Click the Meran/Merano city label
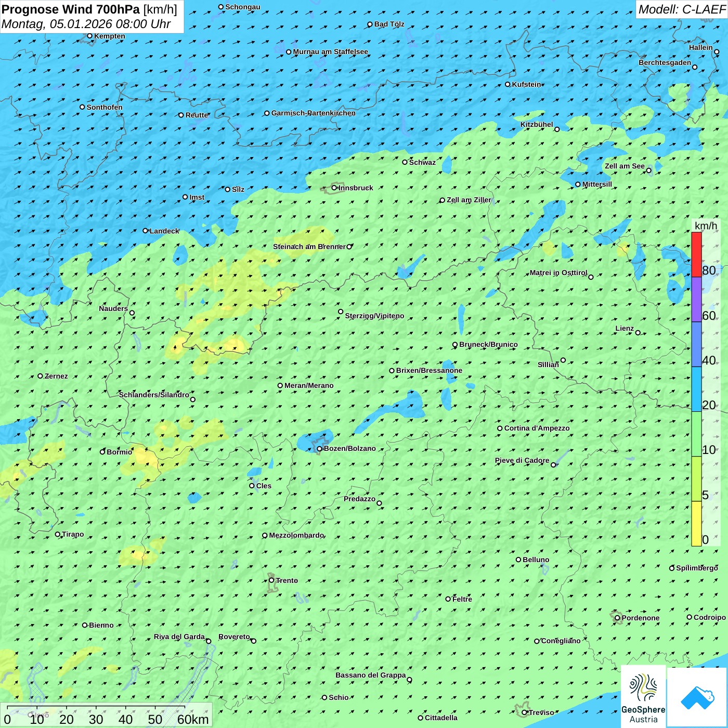Viewport: 728px width, 728px height. pyautogui.click(x=309, y=385)
